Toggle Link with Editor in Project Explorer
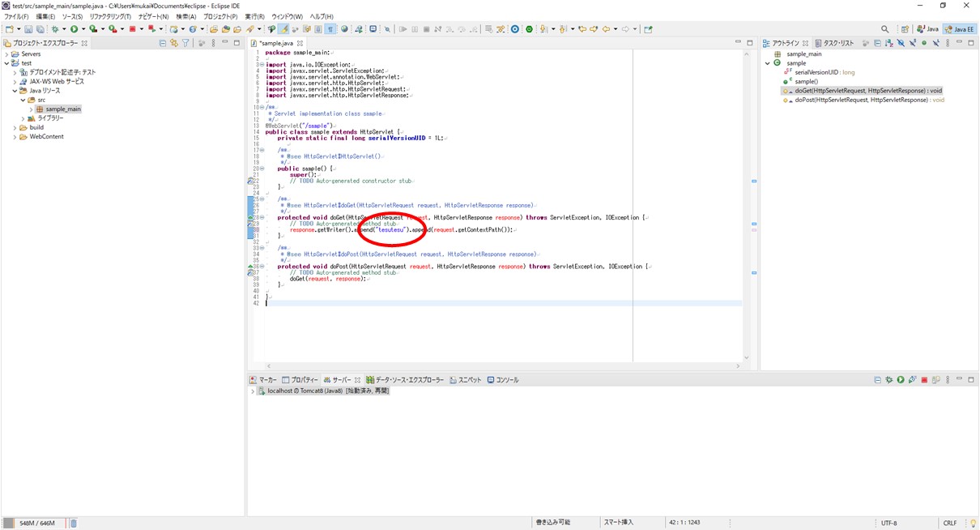 pos(174,43)
